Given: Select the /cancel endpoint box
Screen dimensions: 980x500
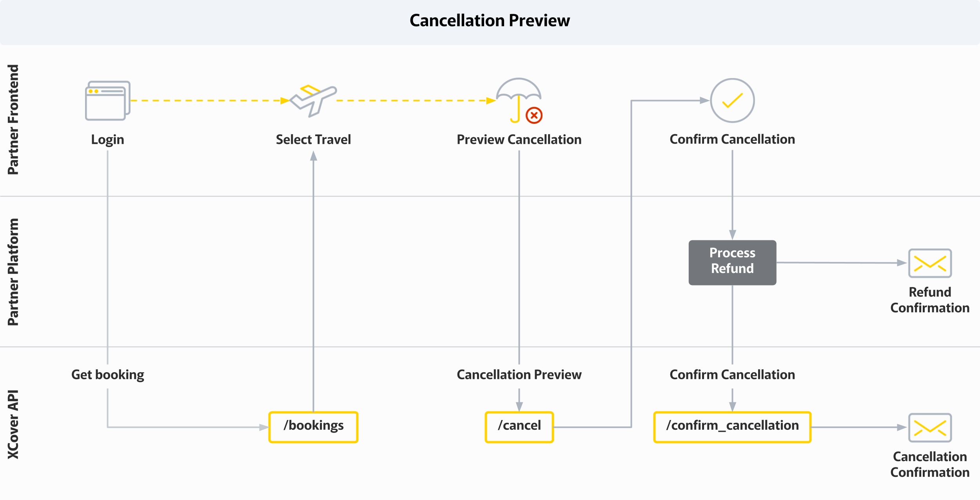Looking at the screenshot, I should coord(519,427).
